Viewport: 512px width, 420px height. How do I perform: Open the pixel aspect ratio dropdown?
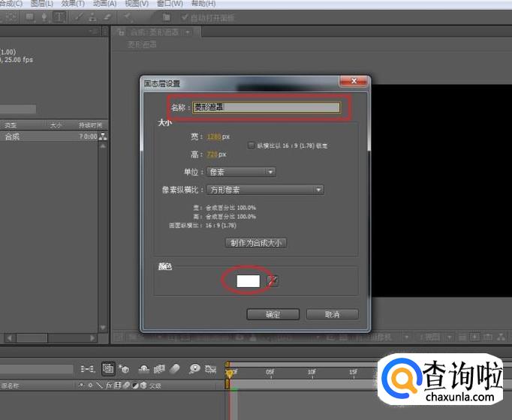pos(266,190)
